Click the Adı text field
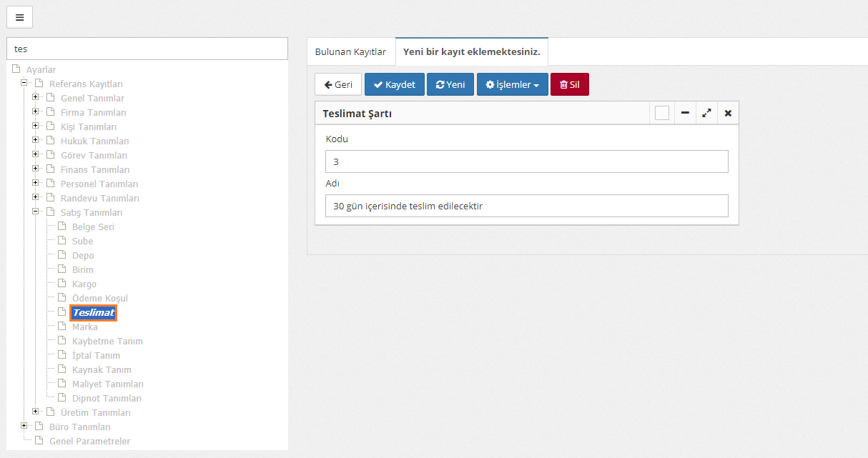The image size is (868, 458). [526, 206]
